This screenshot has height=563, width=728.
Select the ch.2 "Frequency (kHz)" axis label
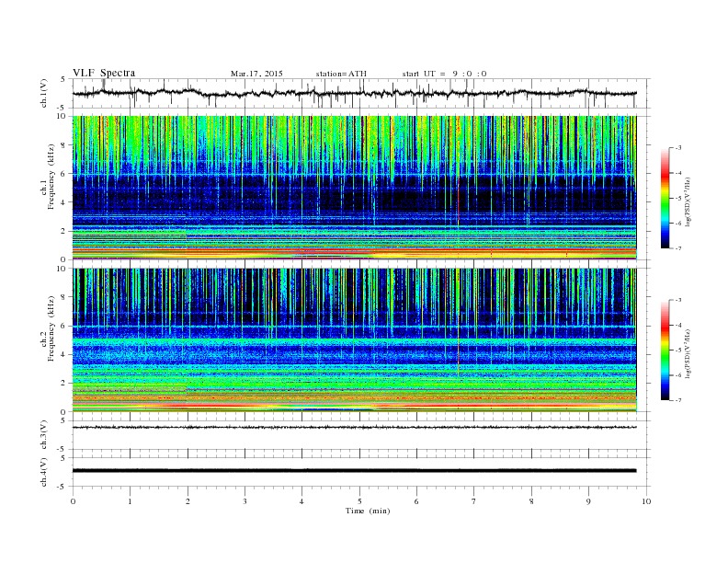[x=51, y=327]
